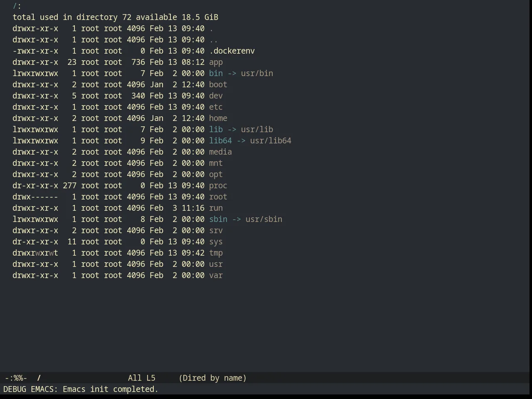Open the home directory
Image resolution: width=532 pixels, height=399 pixels.
[x=218, y=118]
